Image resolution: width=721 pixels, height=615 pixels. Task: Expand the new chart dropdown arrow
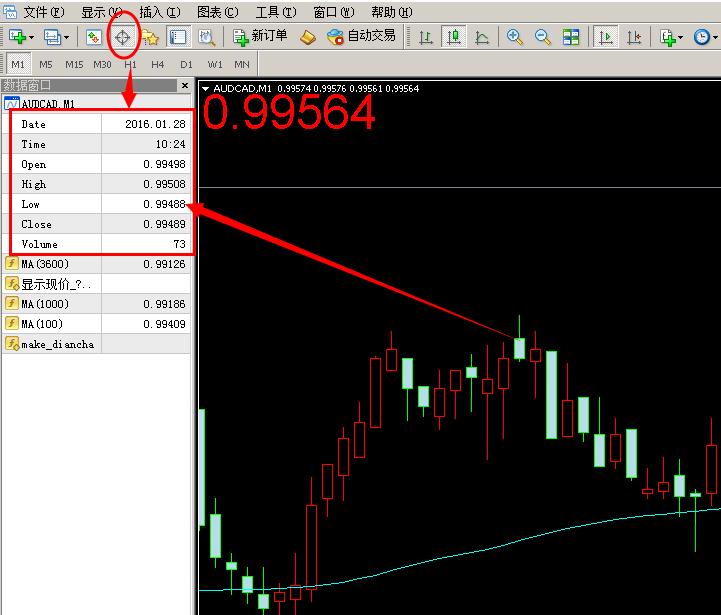[x=31, y=37]
